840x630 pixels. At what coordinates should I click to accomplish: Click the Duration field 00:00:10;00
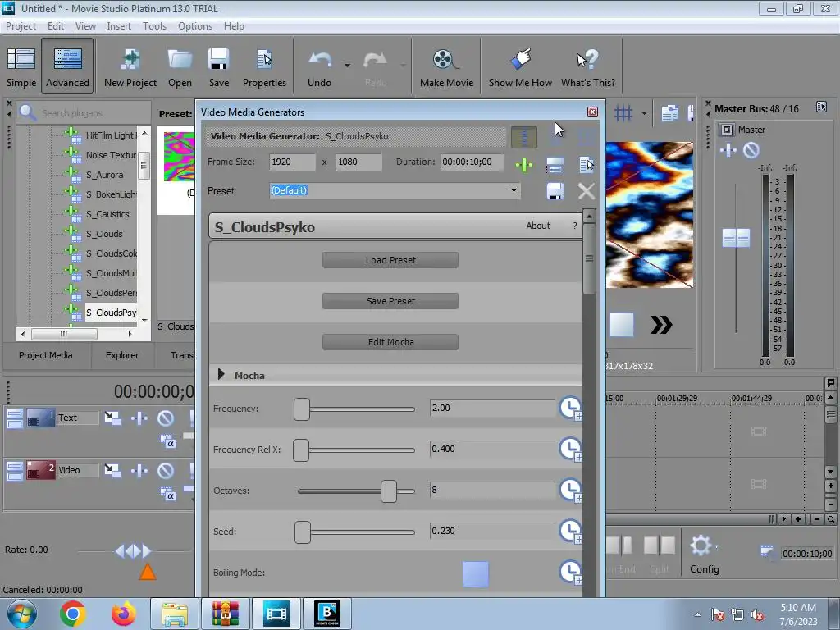tap(472, 162)
